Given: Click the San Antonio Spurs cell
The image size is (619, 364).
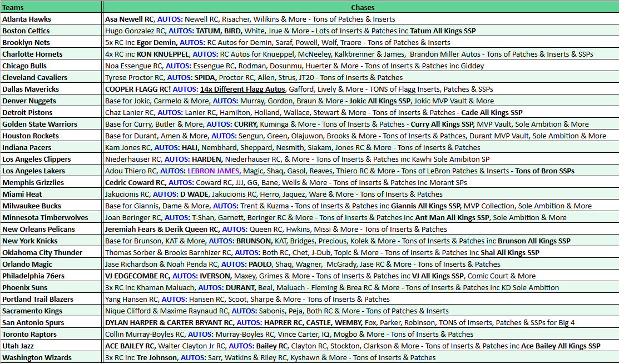Looking at the screenshot, I should click(51, 322).
